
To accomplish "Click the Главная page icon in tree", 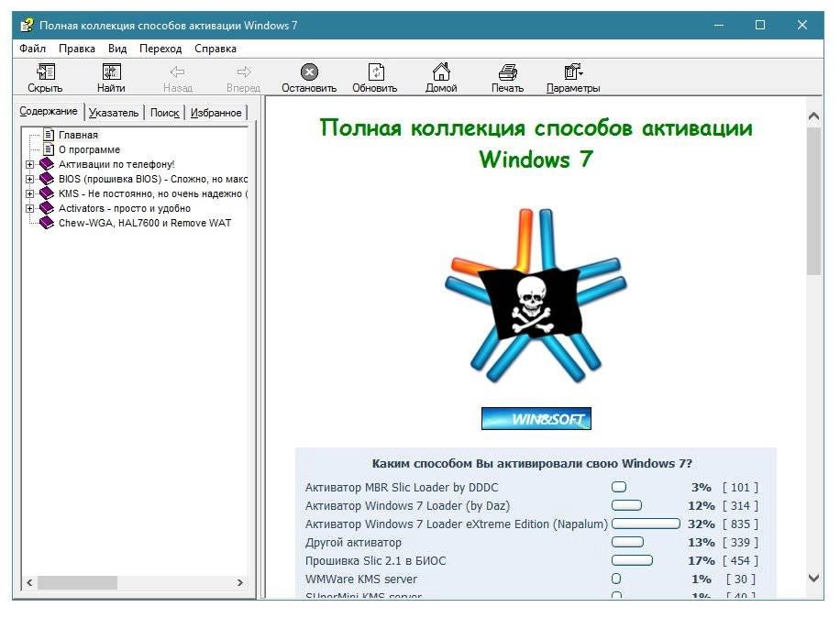I will coord(49,135).
